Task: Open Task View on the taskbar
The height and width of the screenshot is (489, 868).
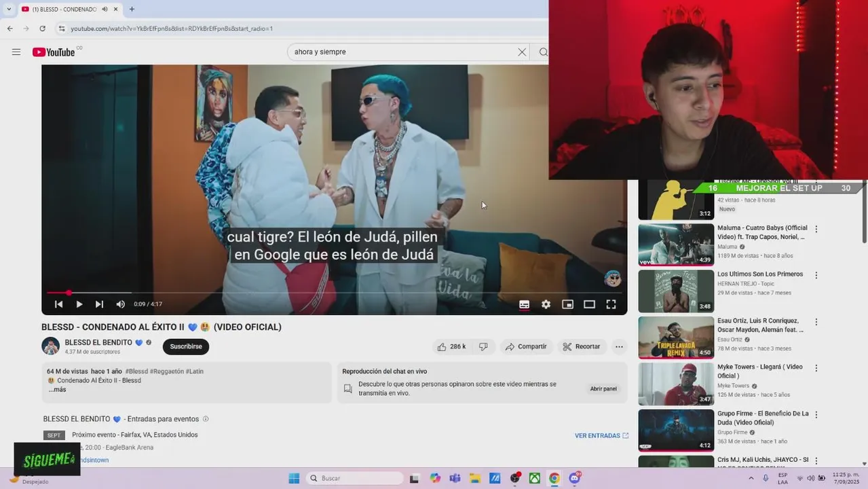Action: (x=415, y=478)
